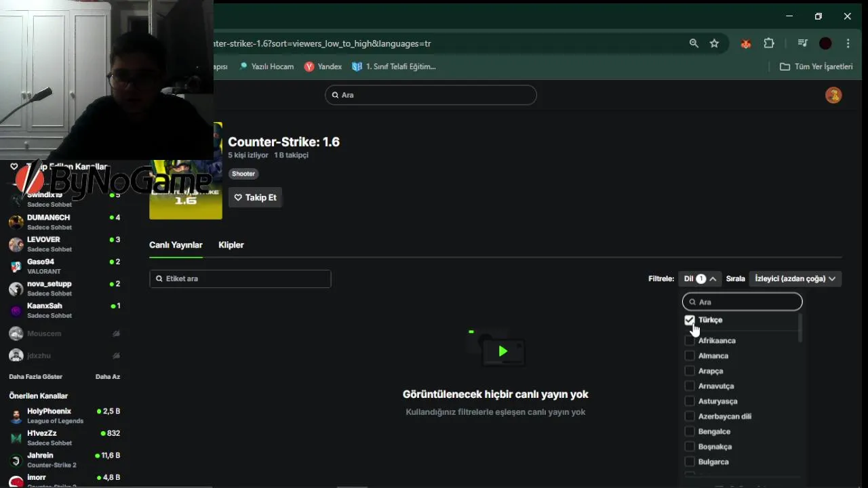Open Gaso94 channel in sidebar

(64, 266)
